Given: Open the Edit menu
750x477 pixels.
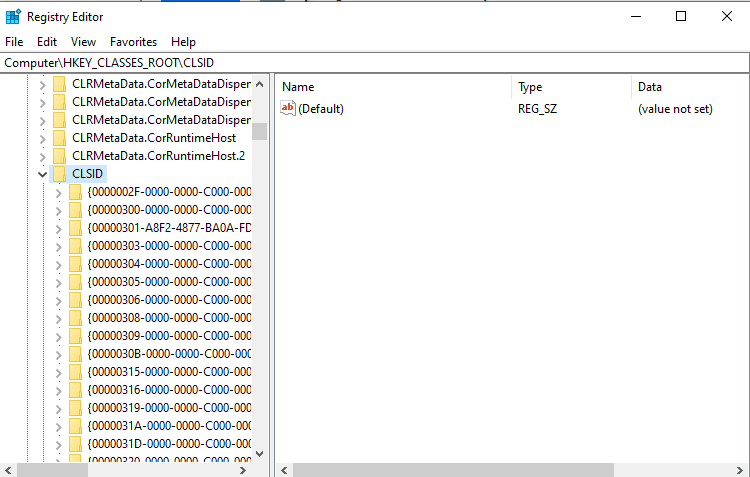Looking at the screenshot, I should click(47, 42).
